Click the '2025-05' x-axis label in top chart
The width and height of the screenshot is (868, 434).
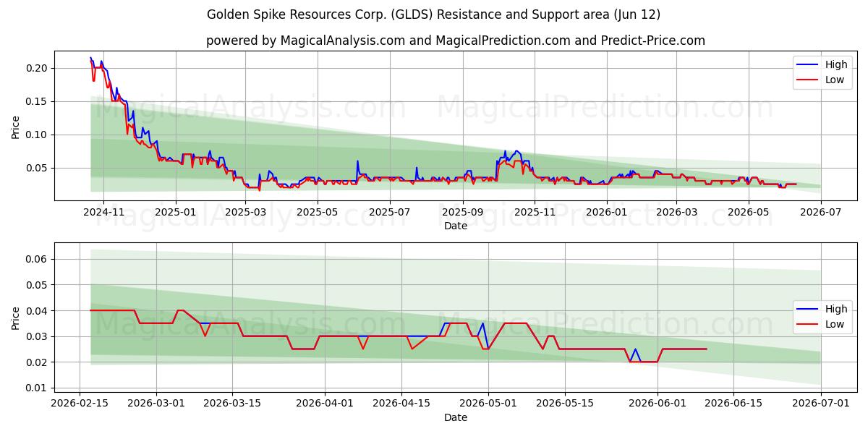[317, 212]
